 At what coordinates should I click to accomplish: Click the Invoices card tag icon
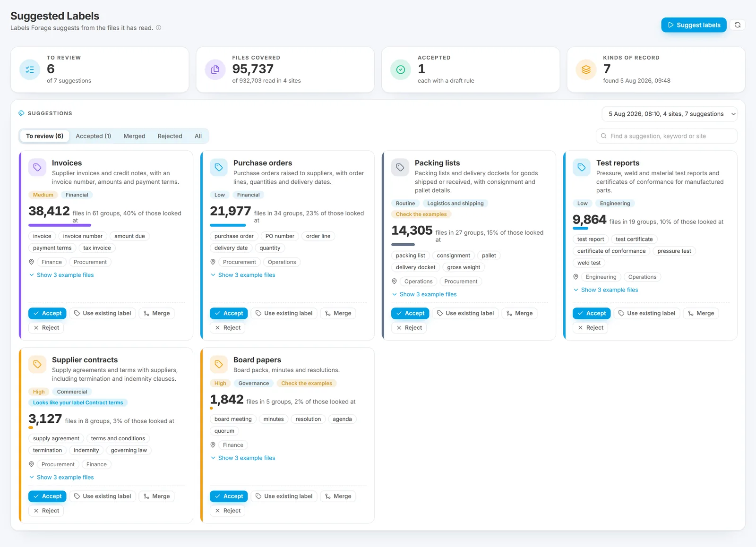(x=37, y=167)
